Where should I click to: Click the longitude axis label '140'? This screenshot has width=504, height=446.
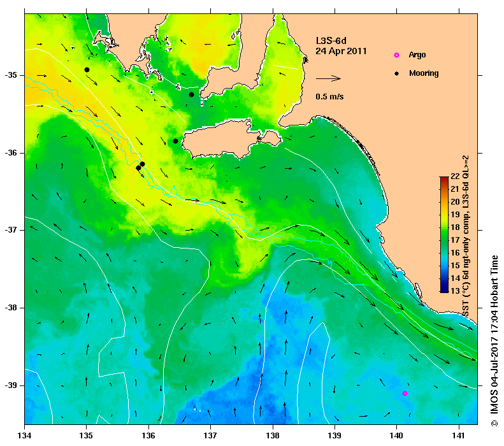[397, 436]
